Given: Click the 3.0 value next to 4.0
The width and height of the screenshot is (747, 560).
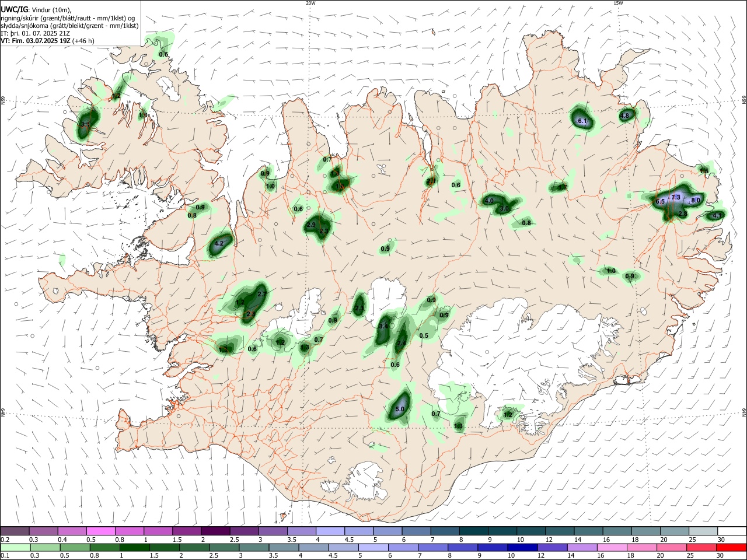Looking at the screenshot, I should point(505,208).
